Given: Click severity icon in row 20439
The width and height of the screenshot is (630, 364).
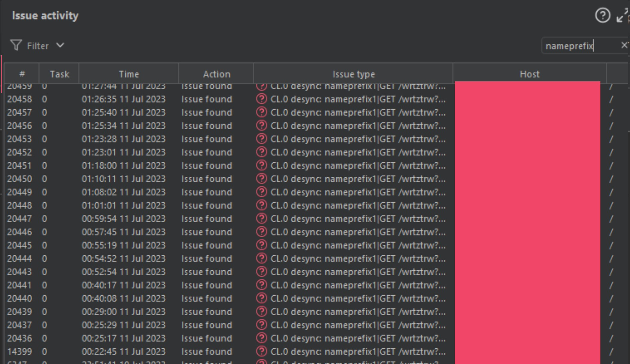Looking at the screenshot, I should point(262,311).
